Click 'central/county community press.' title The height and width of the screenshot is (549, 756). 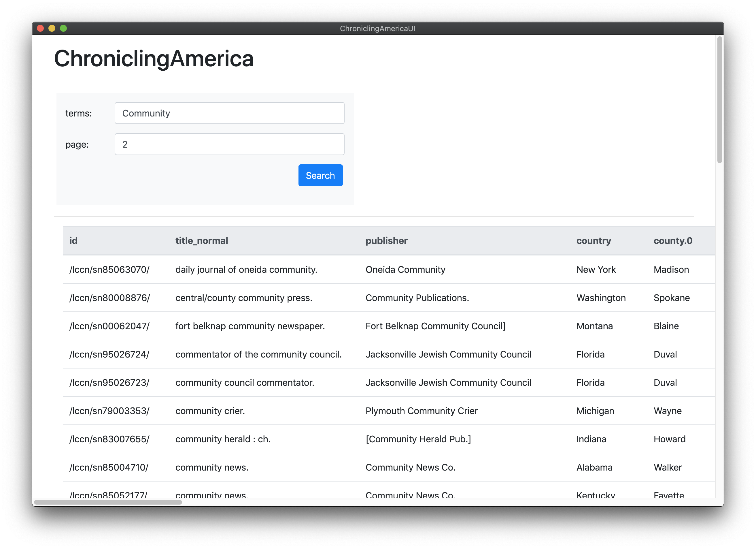(244, 298)
